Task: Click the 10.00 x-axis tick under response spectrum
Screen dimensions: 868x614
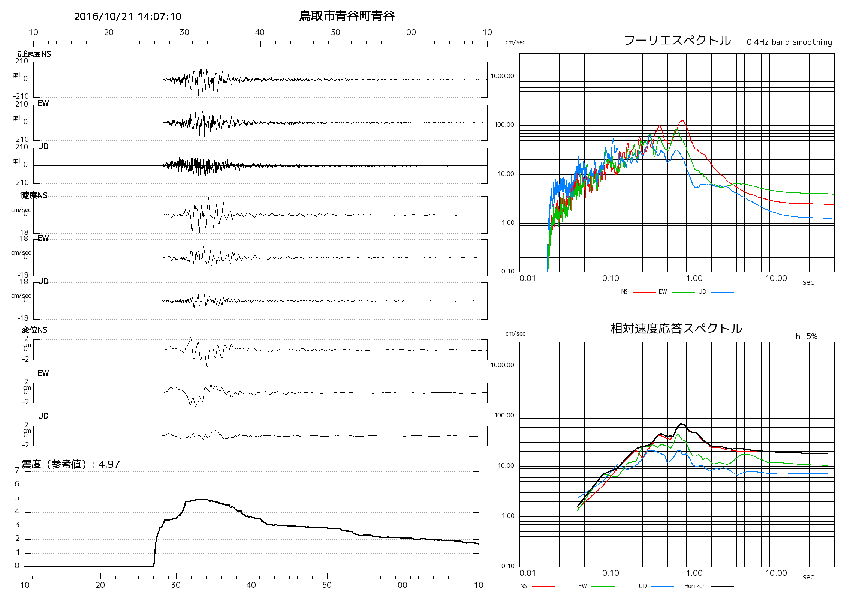Action: tap(776, 573)
